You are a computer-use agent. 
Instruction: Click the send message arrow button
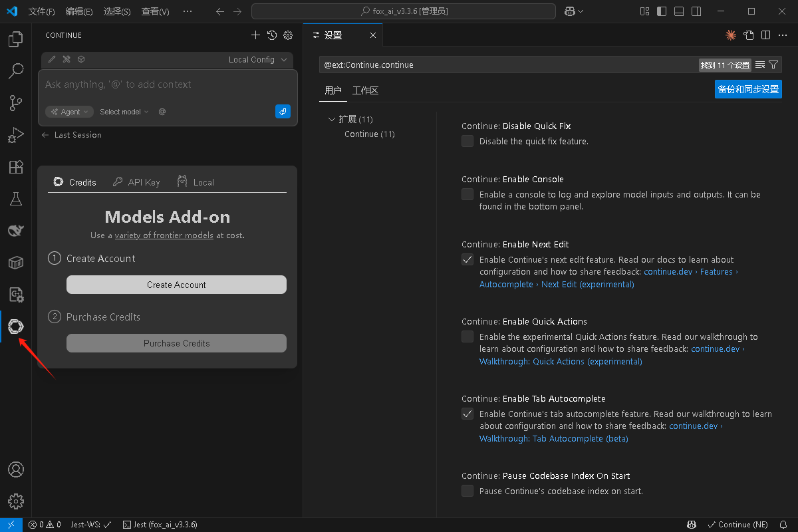283,112
